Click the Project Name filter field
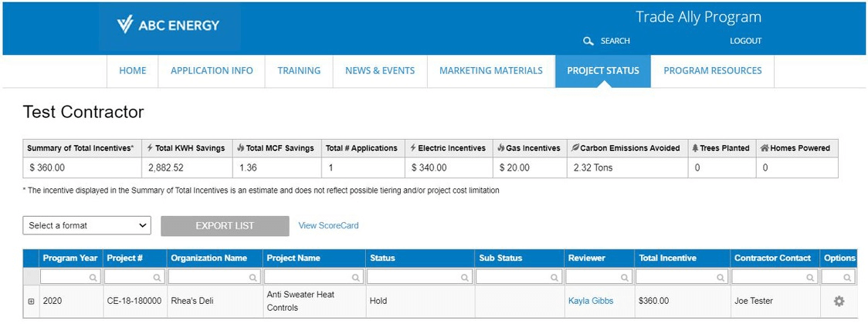The width and height of the screenshot is (868, 324). click(x=314, y=277)
